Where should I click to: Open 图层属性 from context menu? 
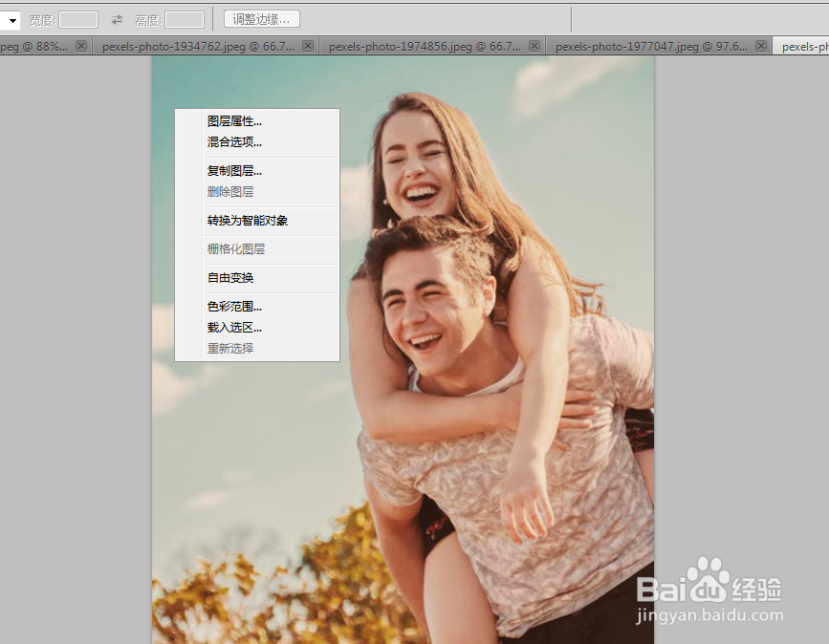click(257, 121)
